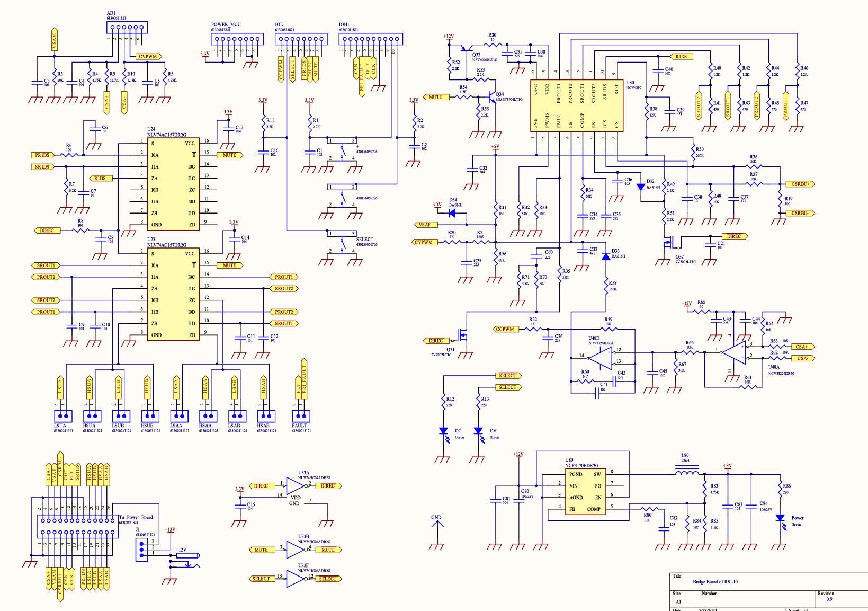Click the FAULT two-pin connector
This screenshot has width=868, height=611.
point(301,416)
